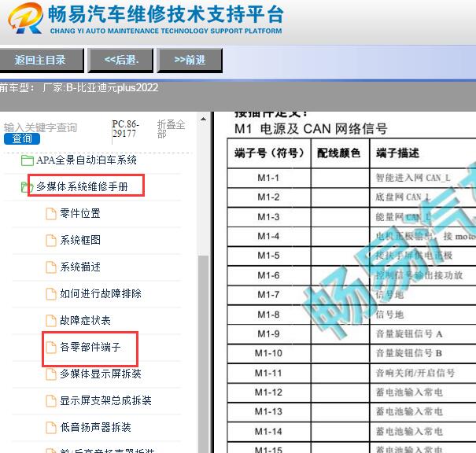Select table cell M1-4
The height and width of the screenshot is (453, 476).
tap(268, 236)
